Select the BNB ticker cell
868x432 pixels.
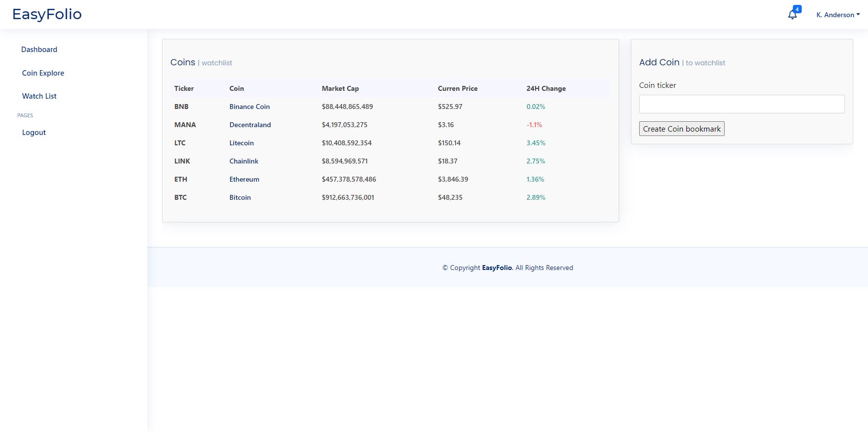[181, 107]
